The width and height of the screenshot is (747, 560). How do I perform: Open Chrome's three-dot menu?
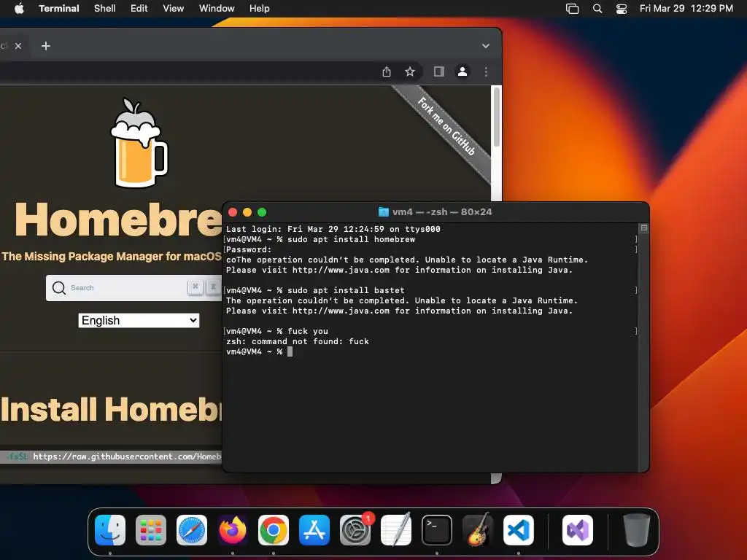486,71
